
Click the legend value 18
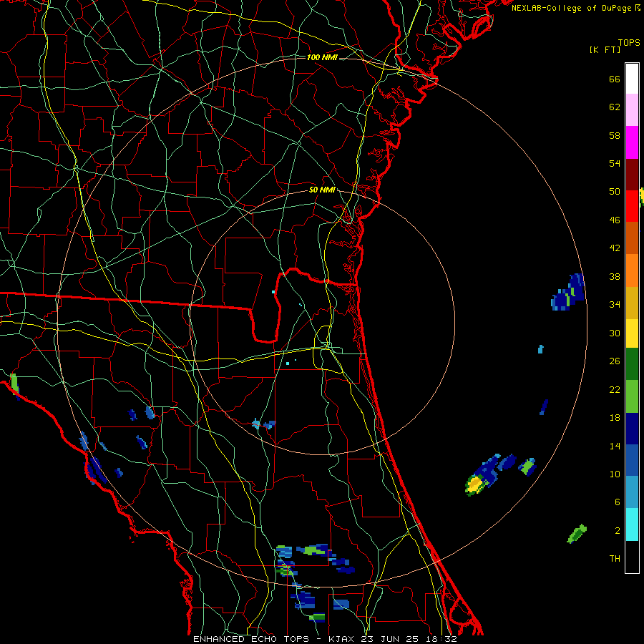click(x=615, y=418)
